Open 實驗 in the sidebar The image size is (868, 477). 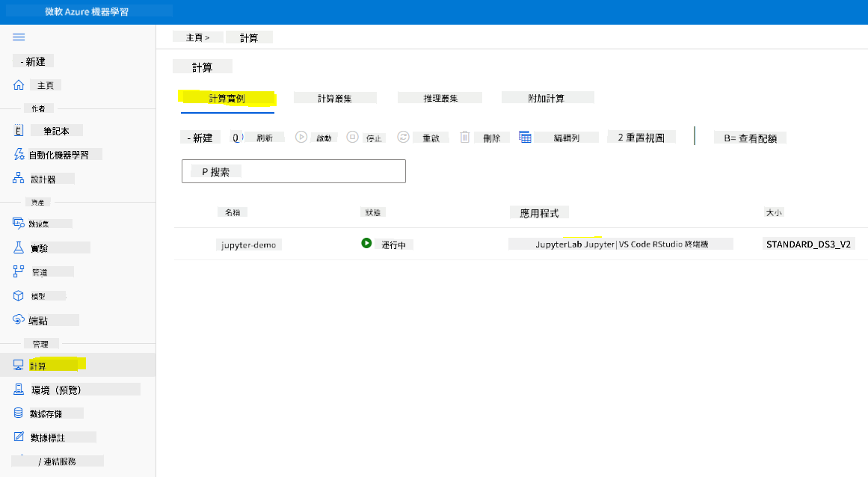pos(40,248)
